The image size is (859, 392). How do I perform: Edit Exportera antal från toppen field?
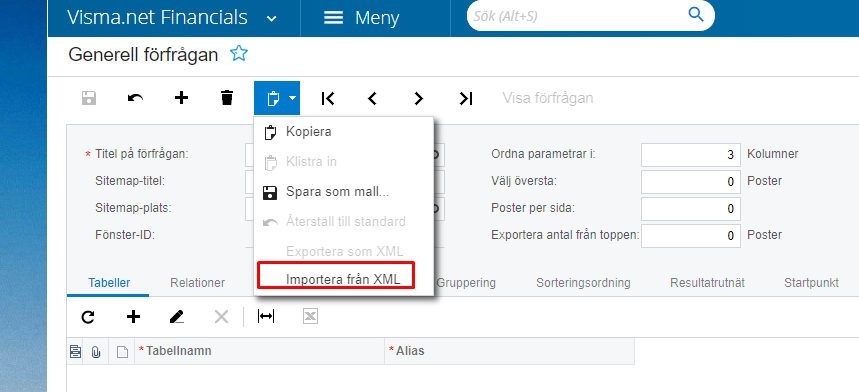tap(691, 235)
